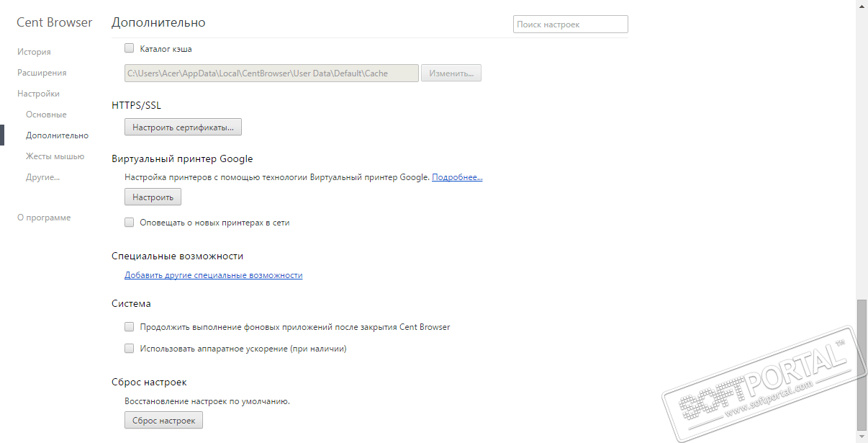The height and width of the screenshot is (443, 868).
Task: Open the Другие... settings section
Action: [42, 177]
